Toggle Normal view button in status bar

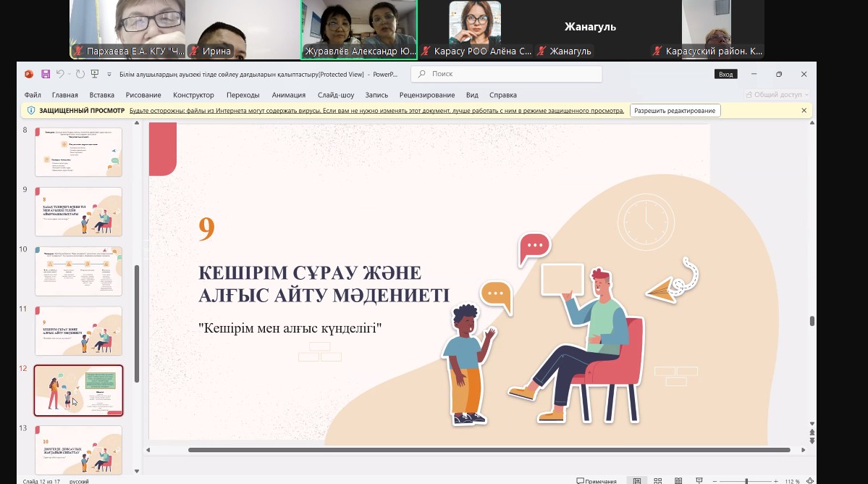636,481
